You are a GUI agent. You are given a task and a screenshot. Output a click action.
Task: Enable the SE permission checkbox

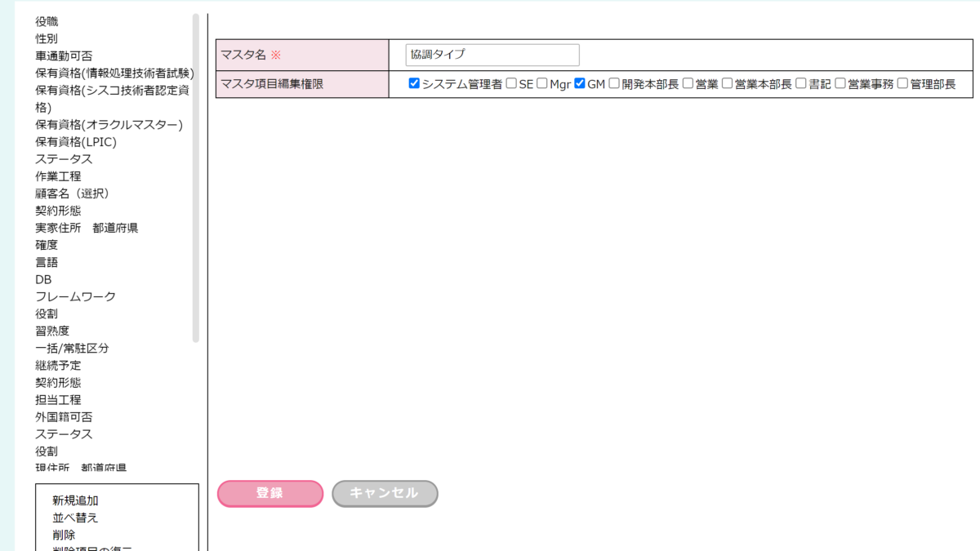(x=511, y=83)
